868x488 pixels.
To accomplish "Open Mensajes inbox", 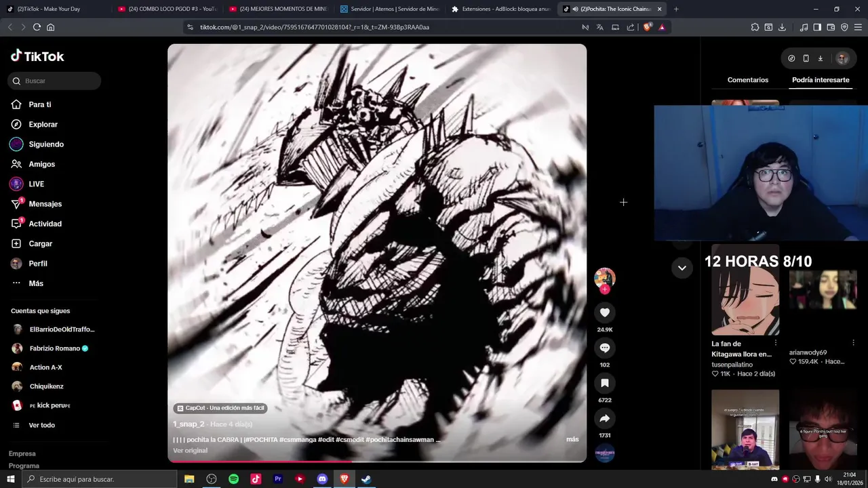I will coord(45,204).
